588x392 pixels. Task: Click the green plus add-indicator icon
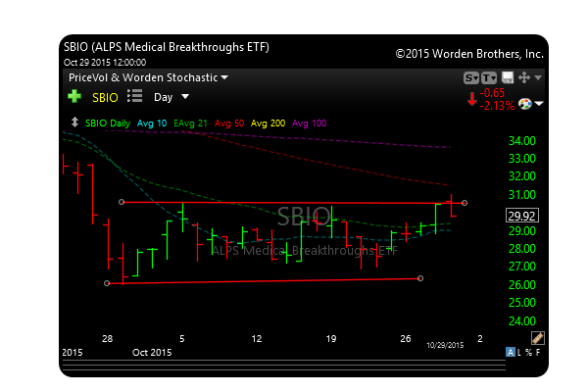pos(74,96)
